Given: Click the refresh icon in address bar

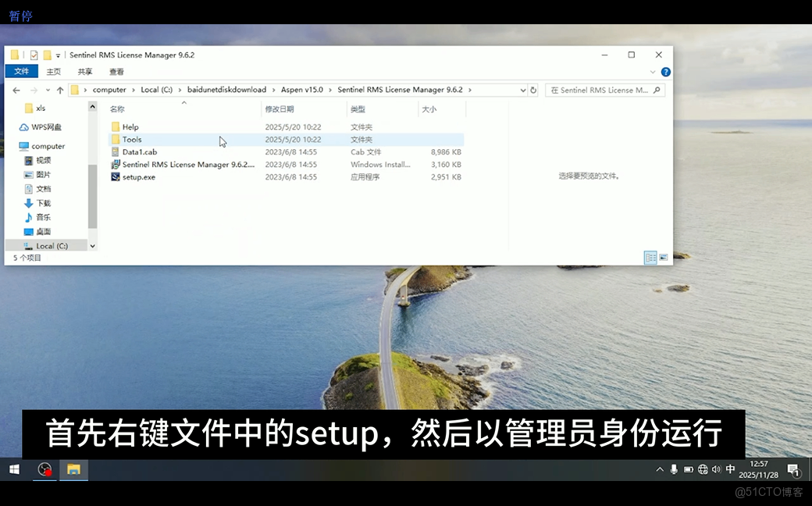Looking at the screenshot, I should pos(533,89).
